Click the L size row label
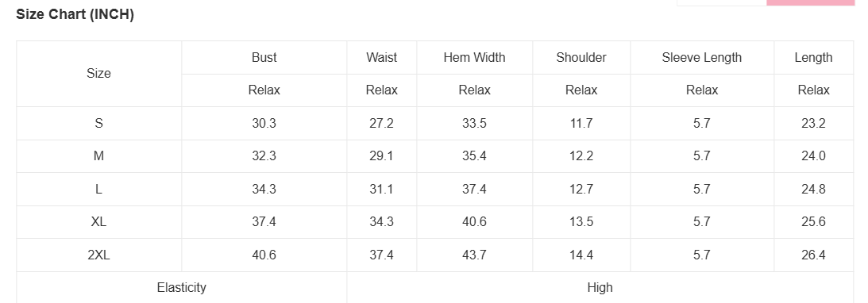The height and width of the screenshot is (303, 868). (98, 189)
